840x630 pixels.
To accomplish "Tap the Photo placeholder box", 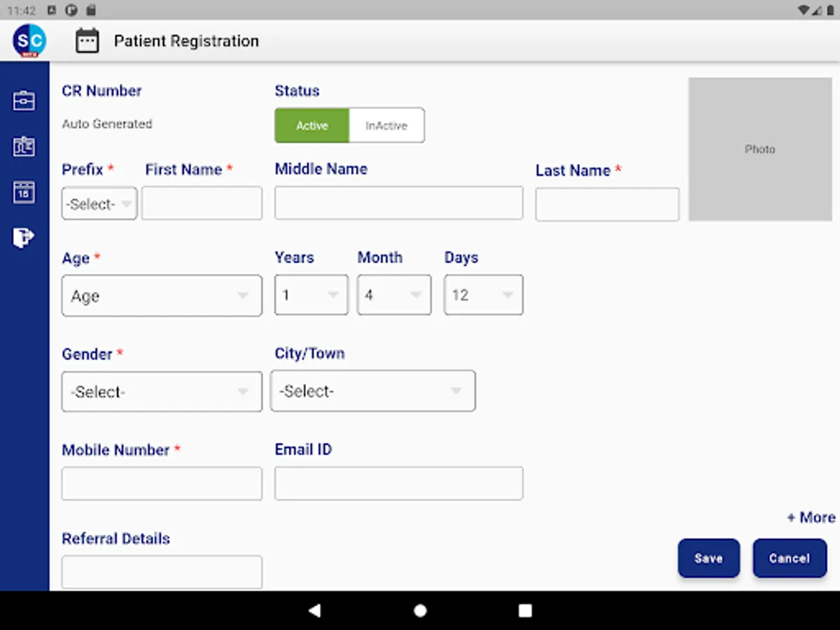I will pyautogui.click(x=760, y=149).
